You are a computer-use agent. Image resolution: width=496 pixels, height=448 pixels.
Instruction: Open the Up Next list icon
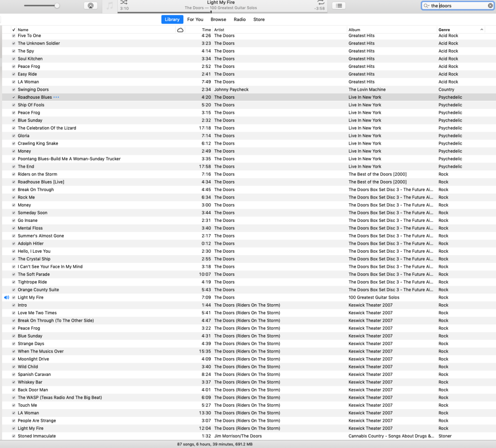pos(339,5)
